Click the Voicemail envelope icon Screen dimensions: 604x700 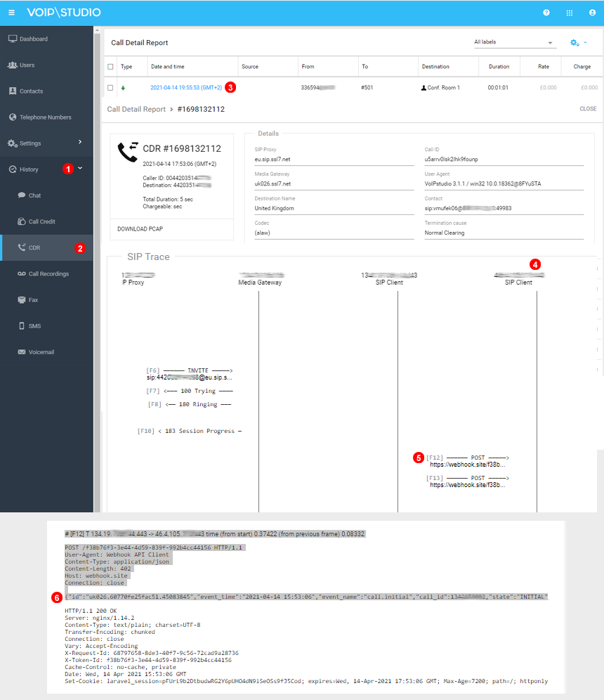tap(21, 352)
